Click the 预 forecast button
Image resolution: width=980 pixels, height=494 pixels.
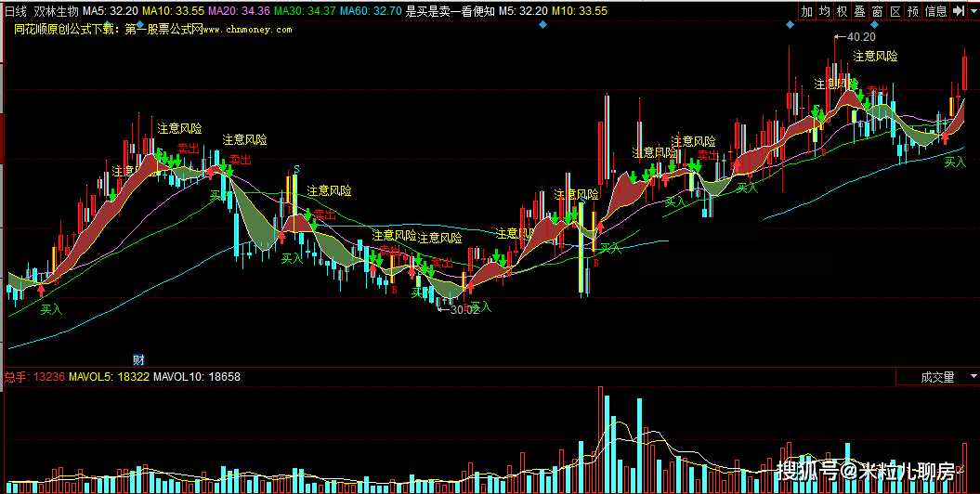click(x=913, y=10)
